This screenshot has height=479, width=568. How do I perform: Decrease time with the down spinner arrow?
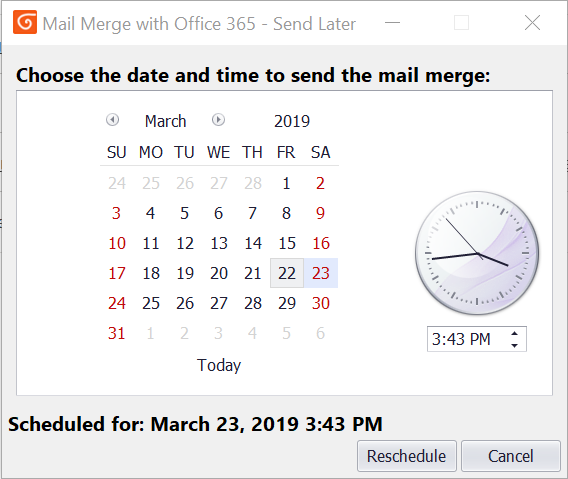(514, 345)
